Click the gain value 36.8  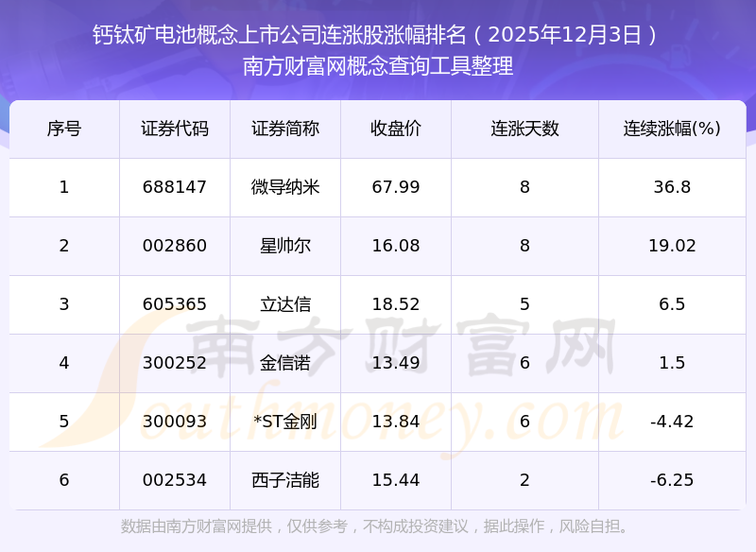point(672,187)
